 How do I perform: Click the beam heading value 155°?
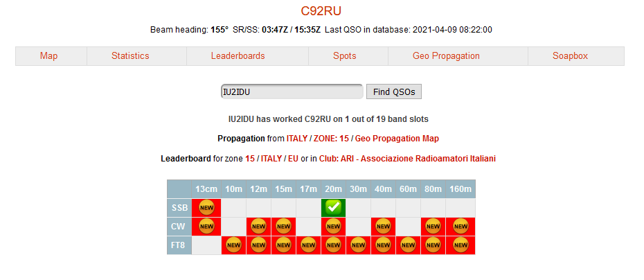point(220,30)
